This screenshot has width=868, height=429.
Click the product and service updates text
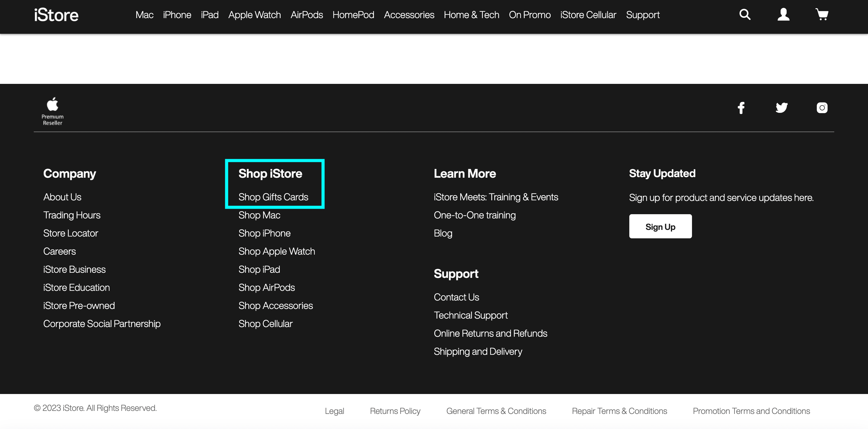[721, 198]
